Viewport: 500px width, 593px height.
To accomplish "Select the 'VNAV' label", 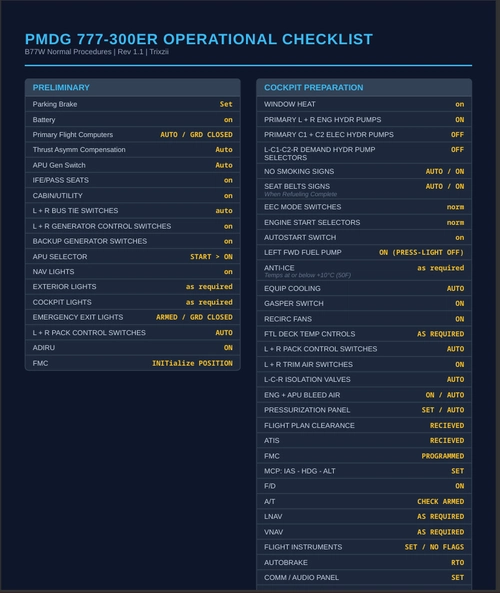I will tap(273, 532).
